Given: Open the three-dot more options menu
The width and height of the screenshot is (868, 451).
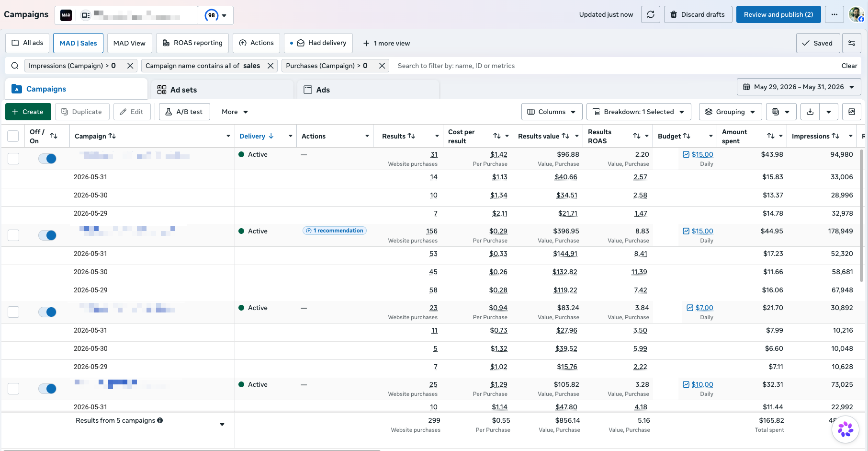Looking at the screenshot, I should [x=834, y=14].
